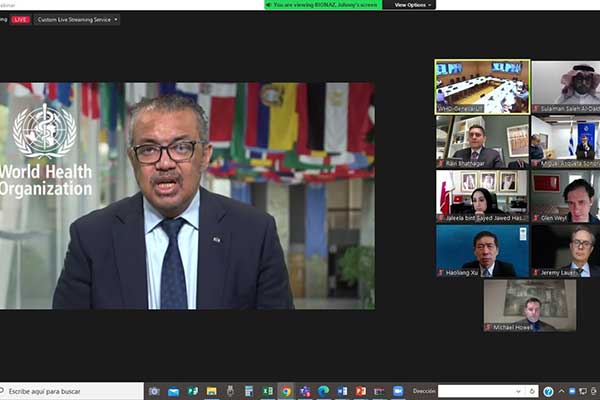Open Word from the taskbar
Screen dimensions: 600x400
pos(342,391)
